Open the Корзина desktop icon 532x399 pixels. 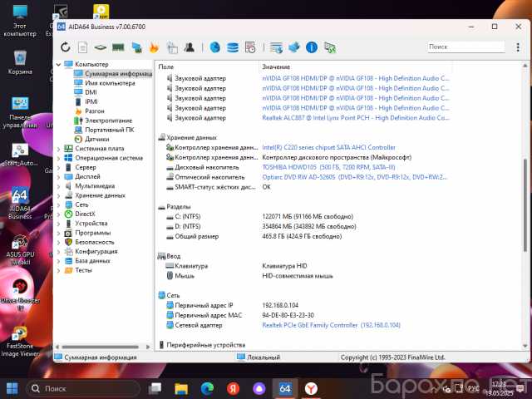pyautogui.click(x=20, y=60)
